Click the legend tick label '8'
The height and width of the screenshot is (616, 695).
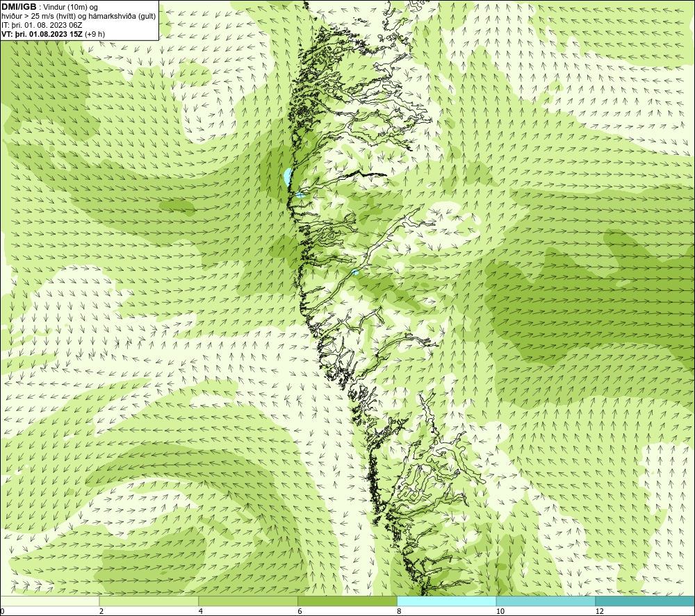click(x=400, y=611)
